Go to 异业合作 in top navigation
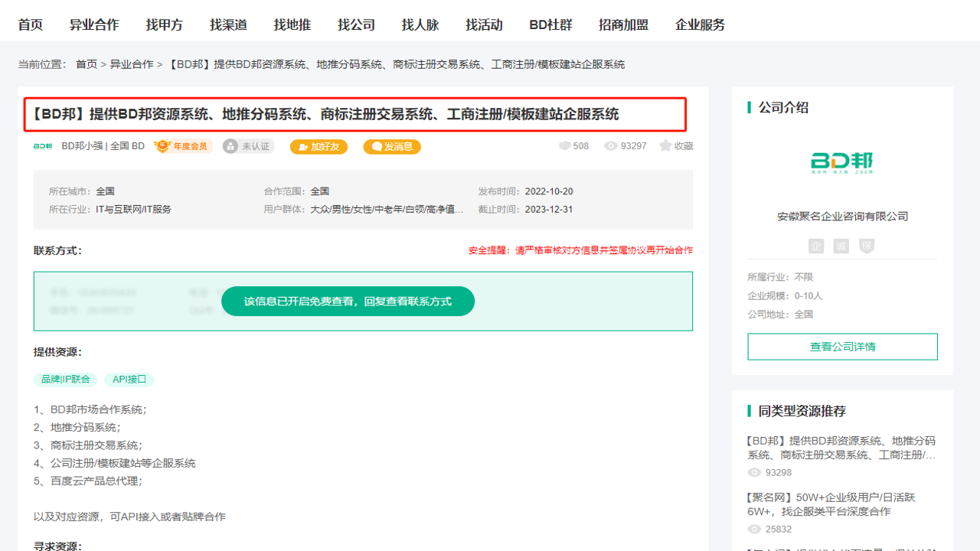The width and height of the screenshot is (980, 551). tap(94, 24)
